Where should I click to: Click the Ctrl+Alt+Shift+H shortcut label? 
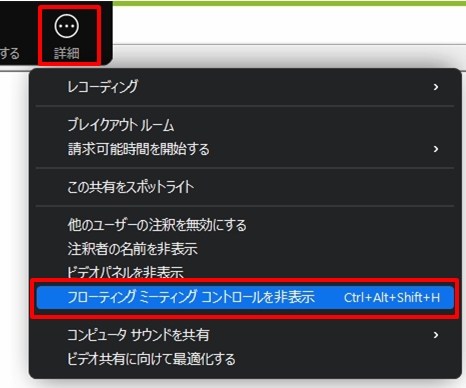[392, 298]
